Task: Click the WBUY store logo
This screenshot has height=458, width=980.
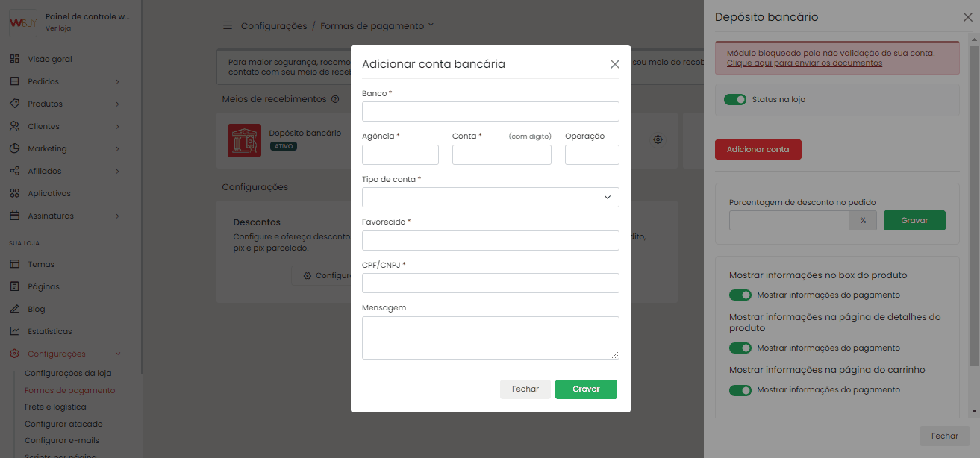Action: click(x=23, y=22)
